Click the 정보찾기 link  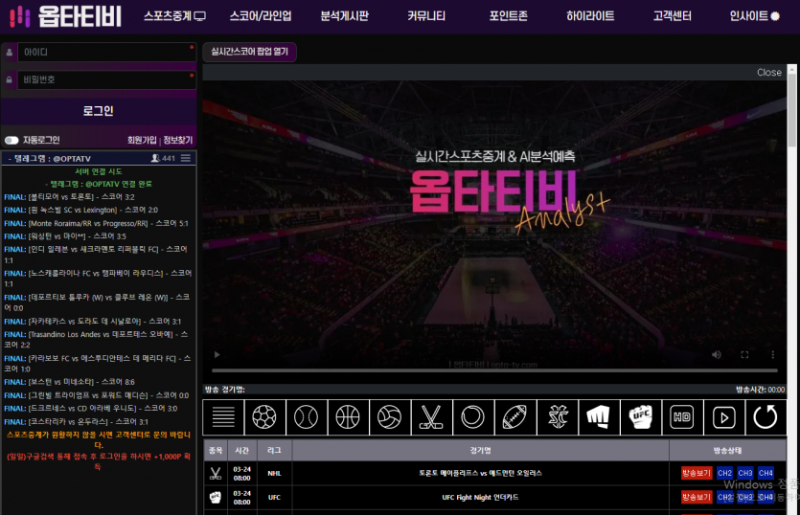coord(178,140)
